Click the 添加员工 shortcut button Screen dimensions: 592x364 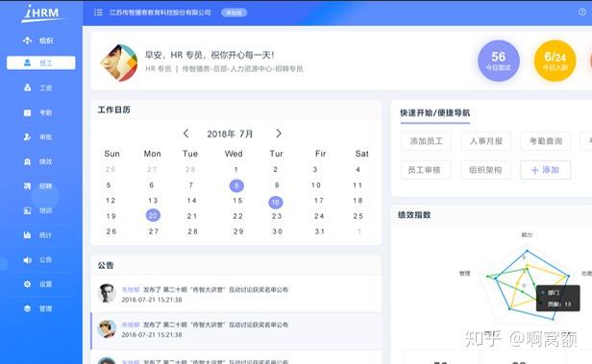(x=427, y=141)
